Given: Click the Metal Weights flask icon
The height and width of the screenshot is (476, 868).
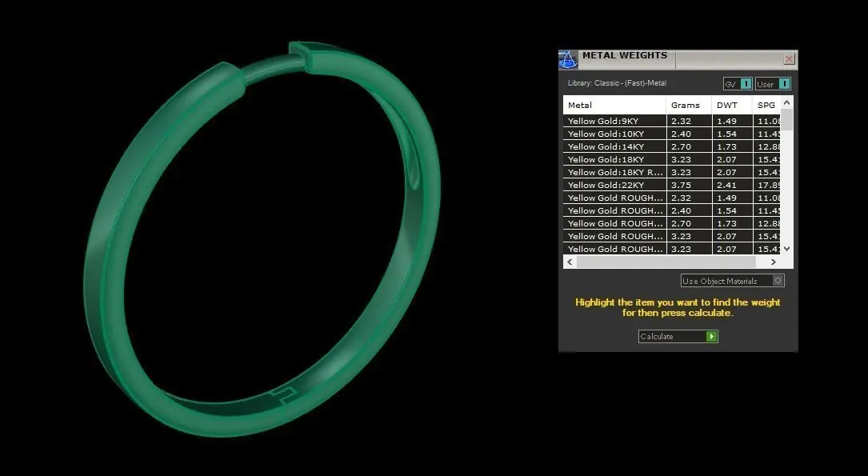Looking at the screenshot, I should [567, 59].
